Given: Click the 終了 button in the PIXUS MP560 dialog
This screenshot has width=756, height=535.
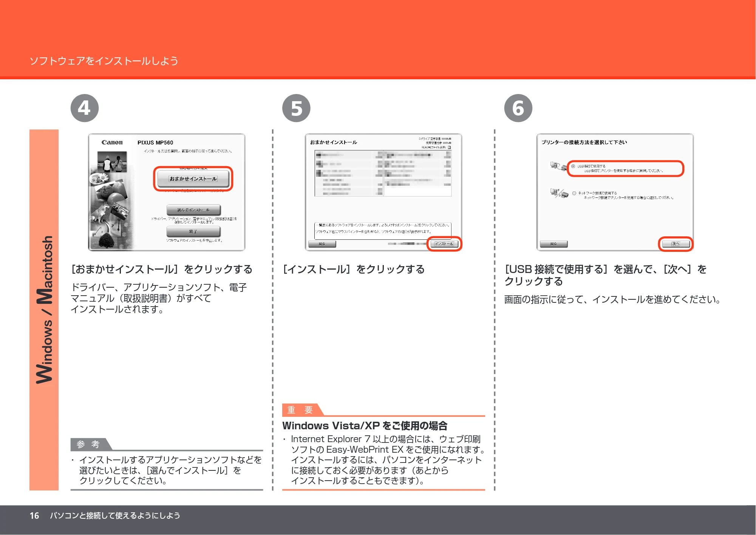Looking at the screenshot, I should [x=193, y=231].
